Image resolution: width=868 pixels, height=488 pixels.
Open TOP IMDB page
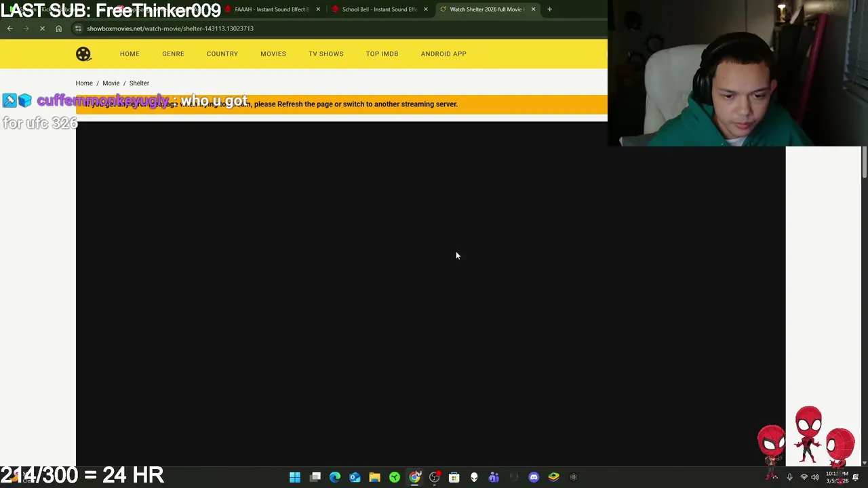[382, 54]
